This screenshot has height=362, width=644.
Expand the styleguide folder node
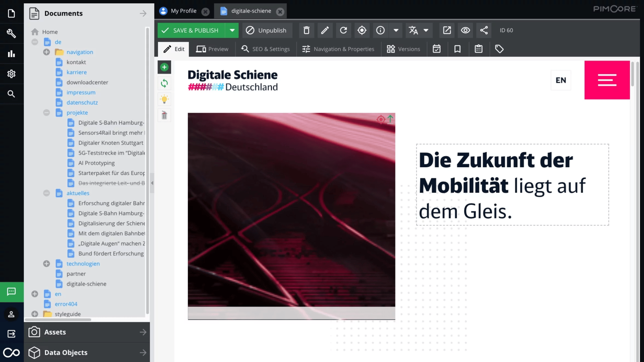coord(35,314)
